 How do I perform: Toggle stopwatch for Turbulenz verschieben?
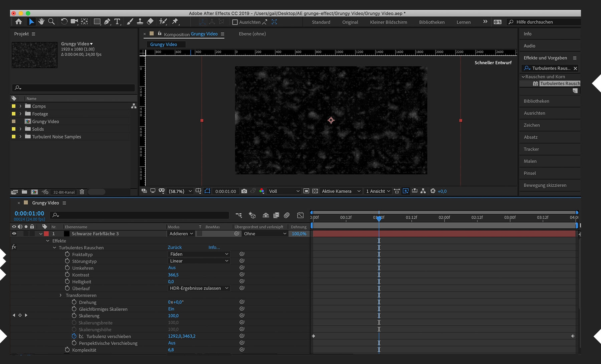click(x=74, y=336)
